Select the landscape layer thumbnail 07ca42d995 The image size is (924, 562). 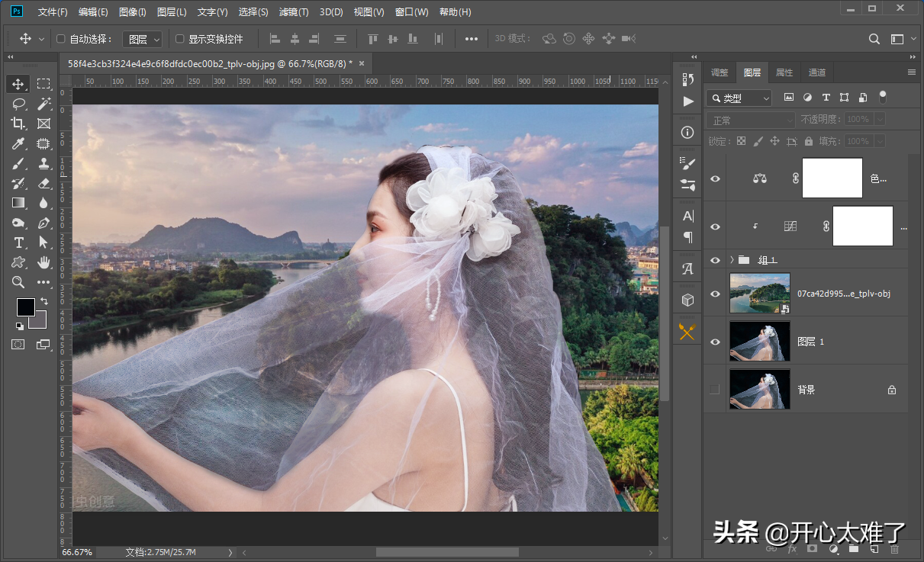[x=759, y=294]
